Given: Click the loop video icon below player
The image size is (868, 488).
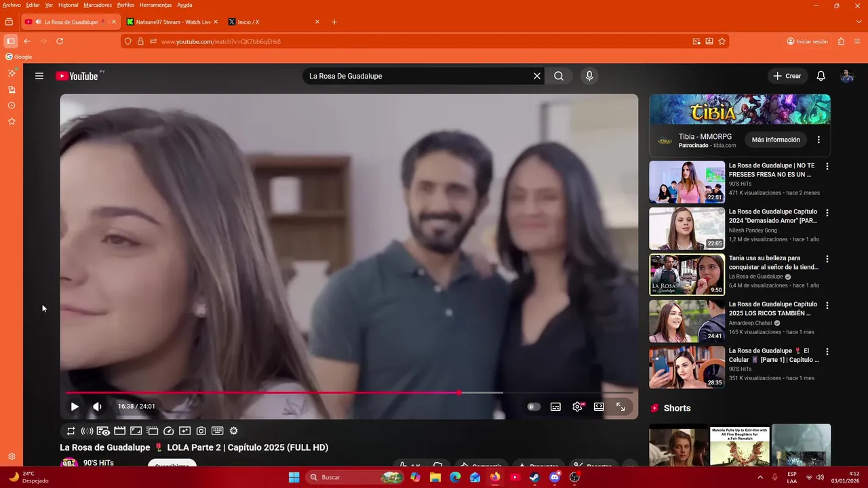Looking at the screenshot, I should 71,430.
